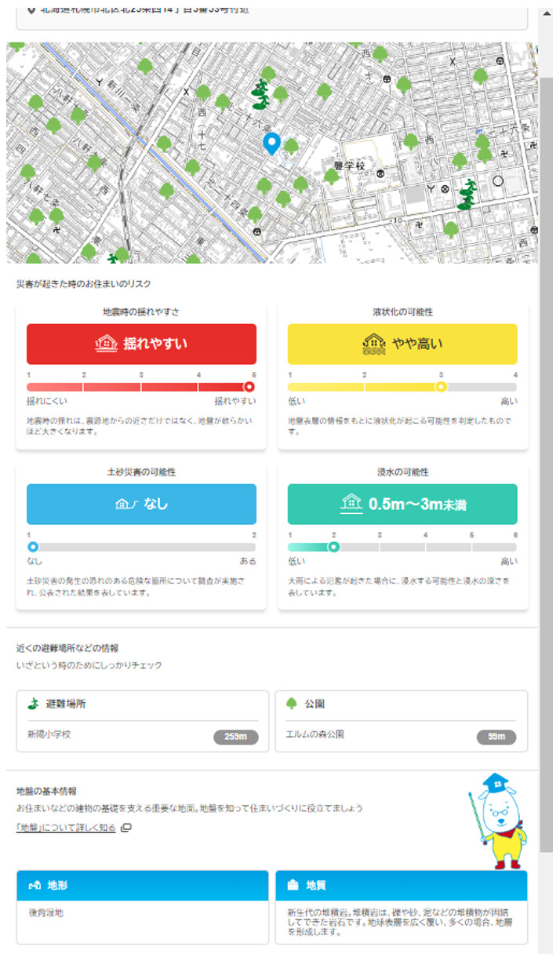Click the liquefaction house icon in yellow banner

374,344
